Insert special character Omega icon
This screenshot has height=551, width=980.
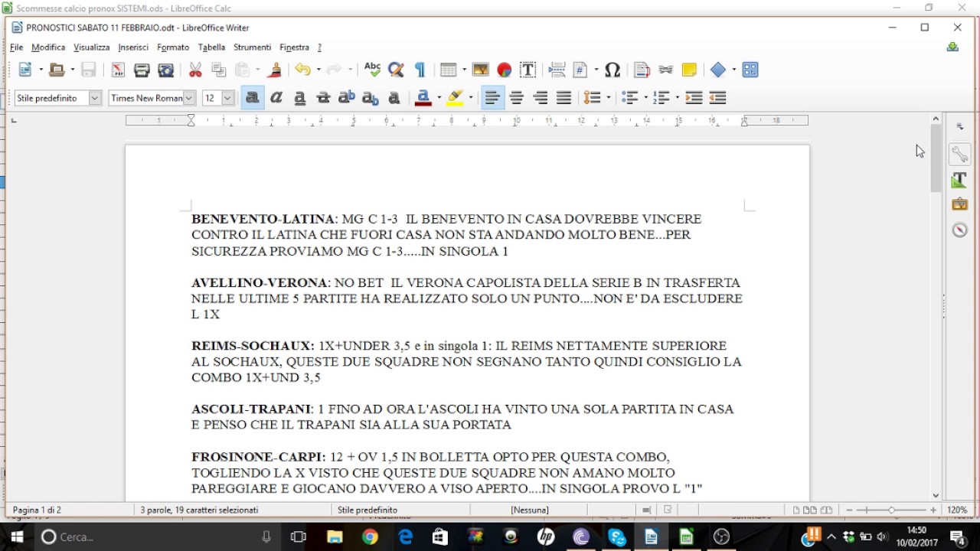[612, 70]
